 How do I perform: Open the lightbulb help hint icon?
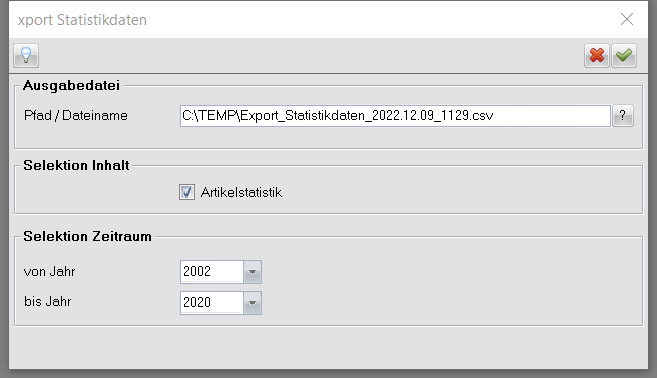pos(26,55)
